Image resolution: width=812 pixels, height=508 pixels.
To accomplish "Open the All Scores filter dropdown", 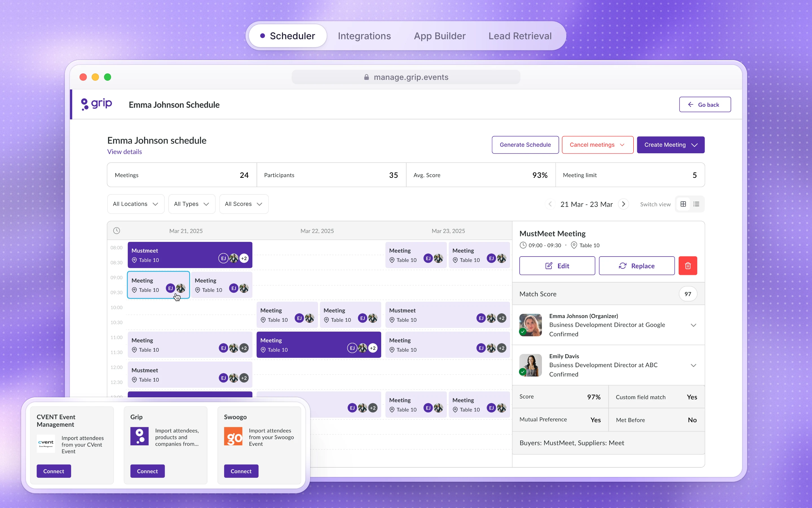I will 244,204.
